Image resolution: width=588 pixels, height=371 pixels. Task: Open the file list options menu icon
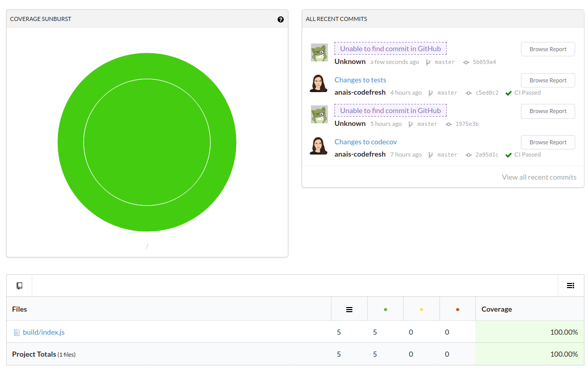click(x=571, y=286)
